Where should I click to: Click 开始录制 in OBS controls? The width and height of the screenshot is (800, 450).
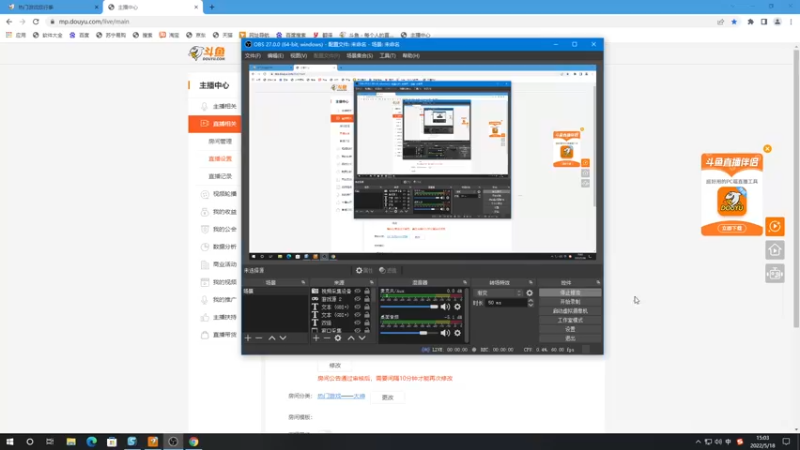pos(570,302)
